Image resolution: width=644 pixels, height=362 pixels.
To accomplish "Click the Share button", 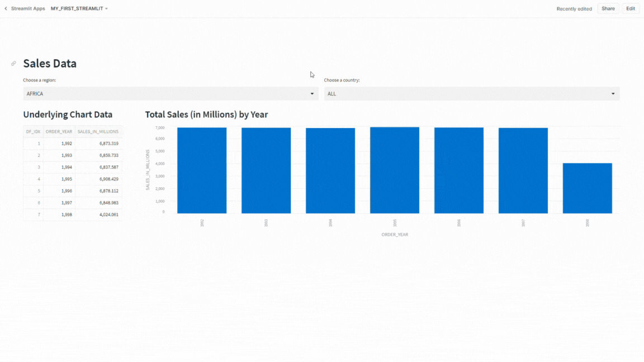I will pos(608,9).
